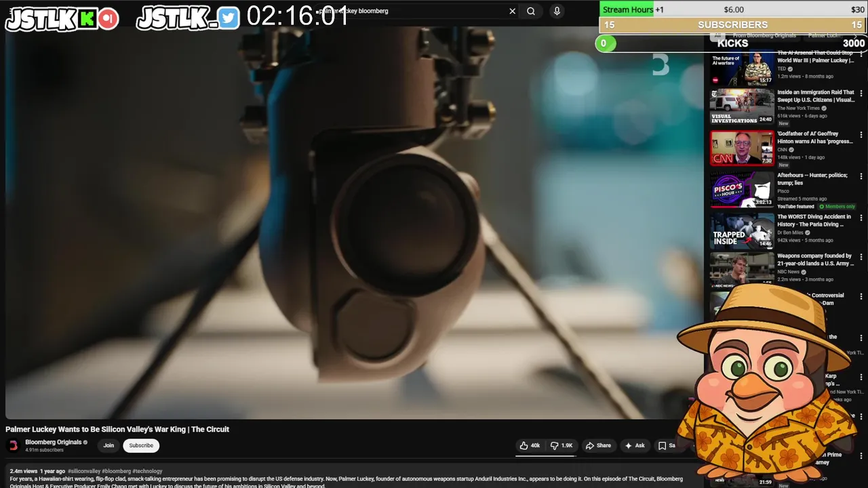Screen dimensions: 868x488
Task: Click the magnifier search button
Action: coord(531,11)
